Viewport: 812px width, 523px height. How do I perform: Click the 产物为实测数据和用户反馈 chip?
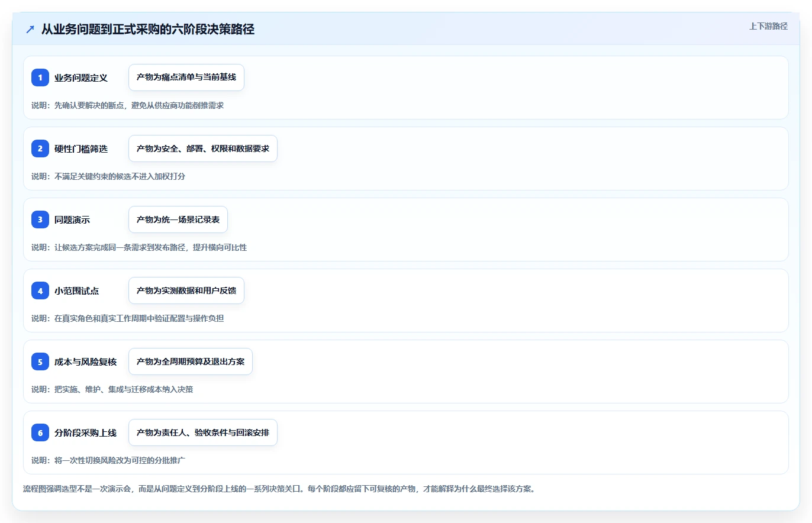[186, 290]
